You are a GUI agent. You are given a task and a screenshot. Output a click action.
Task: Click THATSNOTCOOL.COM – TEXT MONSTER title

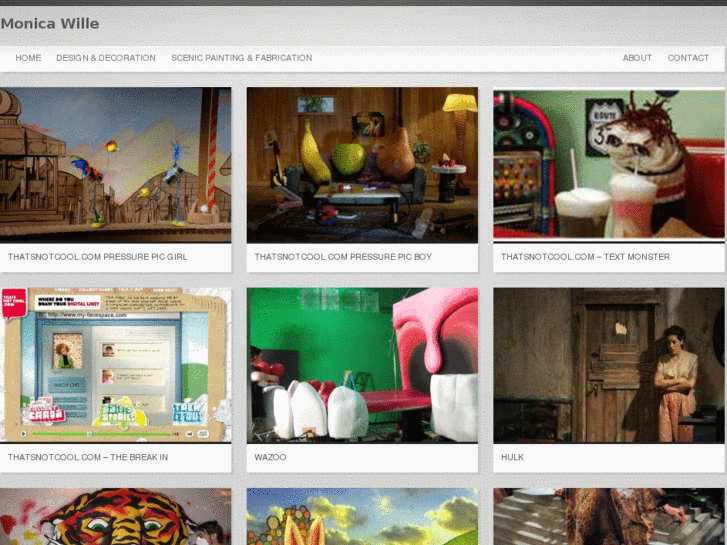585,257
